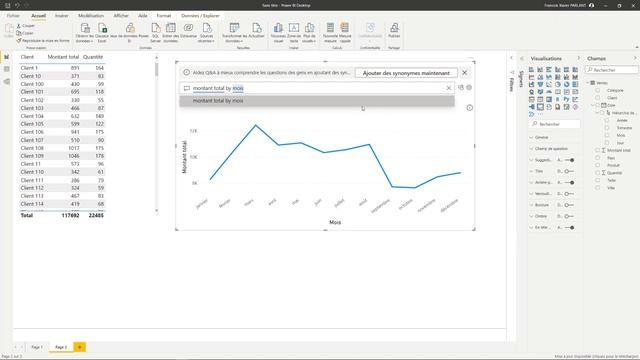
Task: Open the Modélisation ribbon tab
Action: 91,16
